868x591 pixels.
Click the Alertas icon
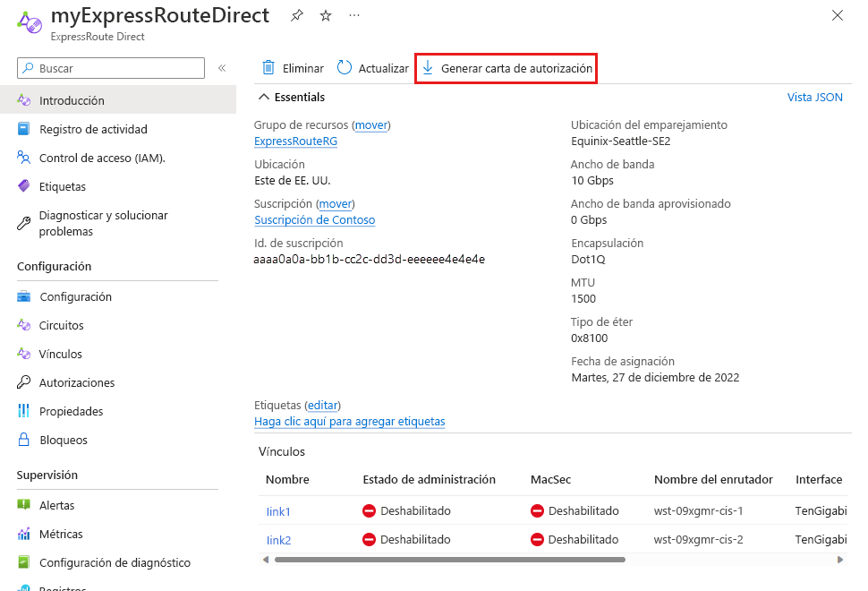pos(24,505)
